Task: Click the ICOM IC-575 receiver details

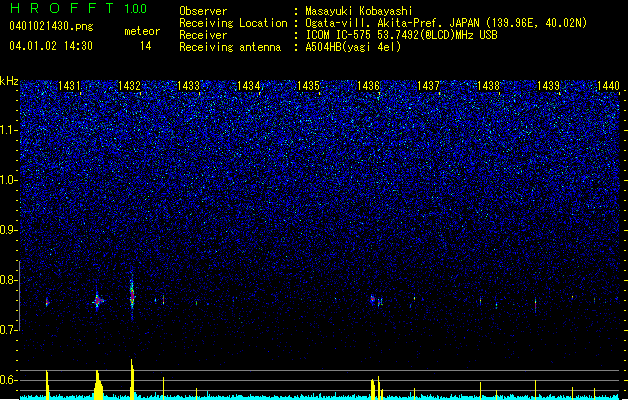Action: tap(401, 35)
